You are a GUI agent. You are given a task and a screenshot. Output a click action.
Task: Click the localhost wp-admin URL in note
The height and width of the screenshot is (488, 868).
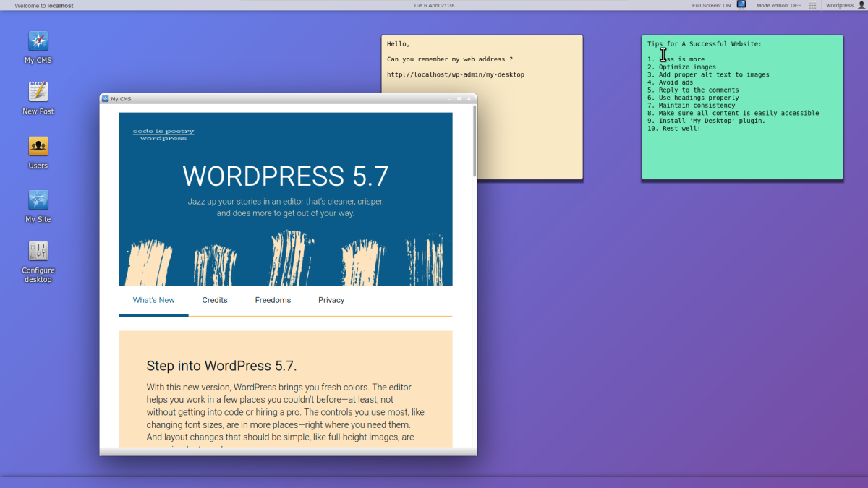[455, 74]
